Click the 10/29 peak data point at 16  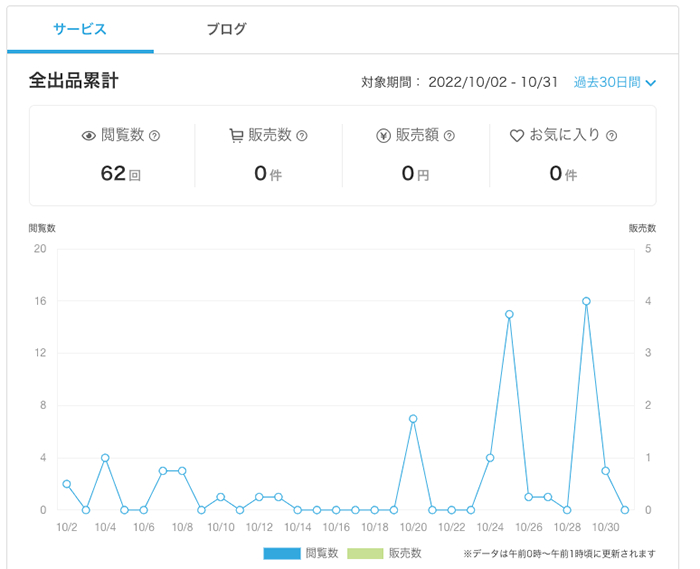[586, 301]
